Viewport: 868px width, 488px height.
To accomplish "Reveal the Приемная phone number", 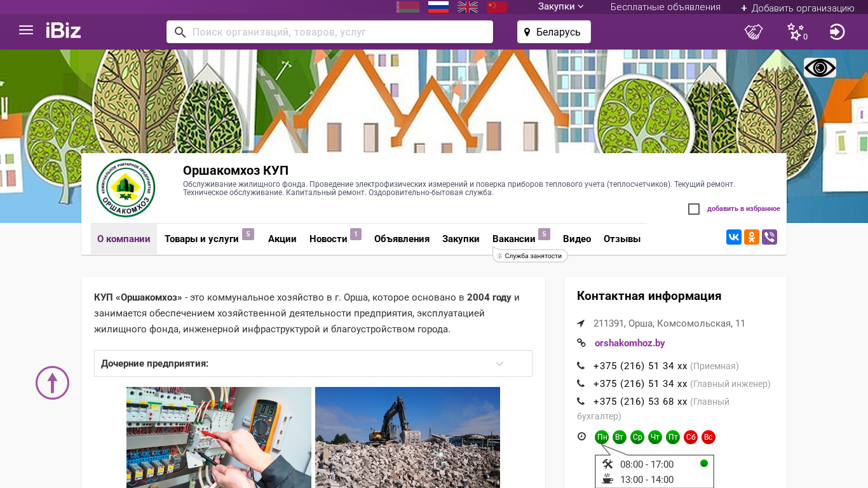I will (x=640, y=366).
